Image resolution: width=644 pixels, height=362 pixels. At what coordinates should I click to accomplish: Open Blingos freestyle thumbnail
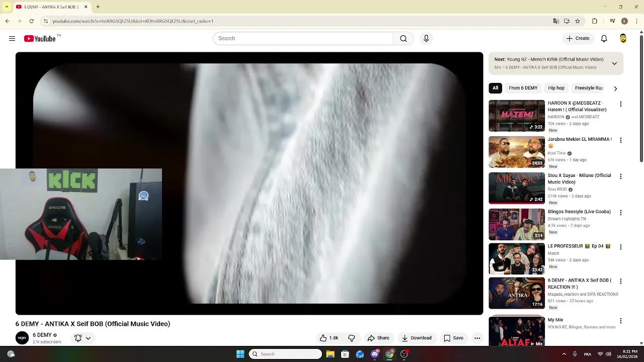click(x=517, y=224)
